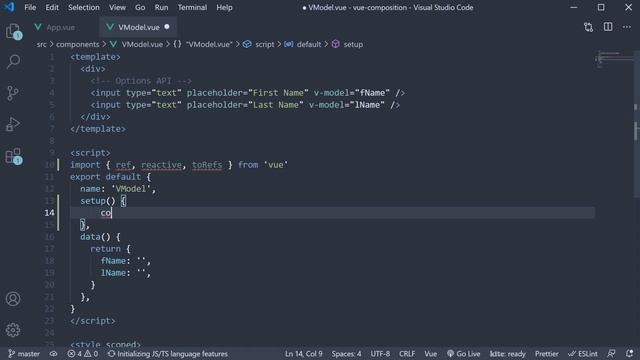Open the File menu
Screen dimensions: 640x360
click(30, 7)
